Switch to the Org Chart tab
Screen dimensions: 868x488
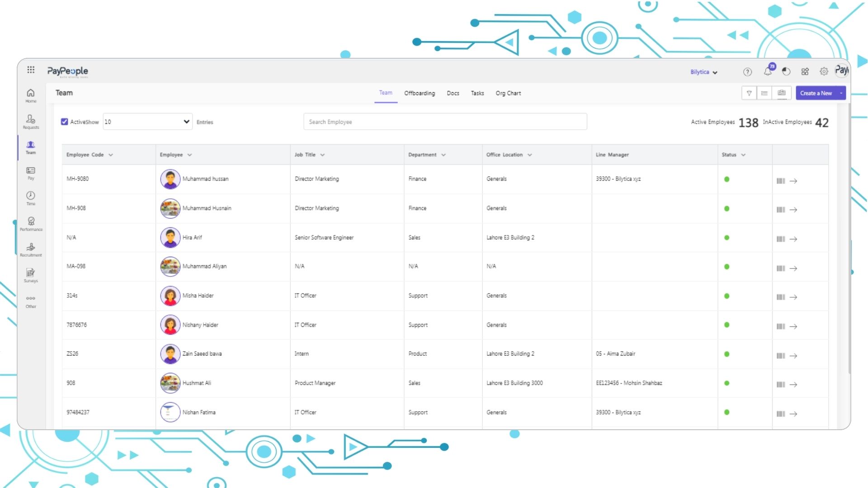508,93
